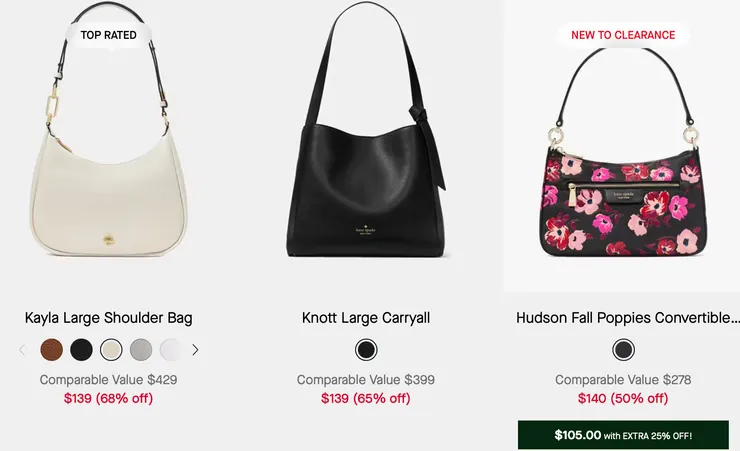Click the NEW TO CLEARANCE badge
The width and height of the screenshot is (740, 451).
[623, 35]
